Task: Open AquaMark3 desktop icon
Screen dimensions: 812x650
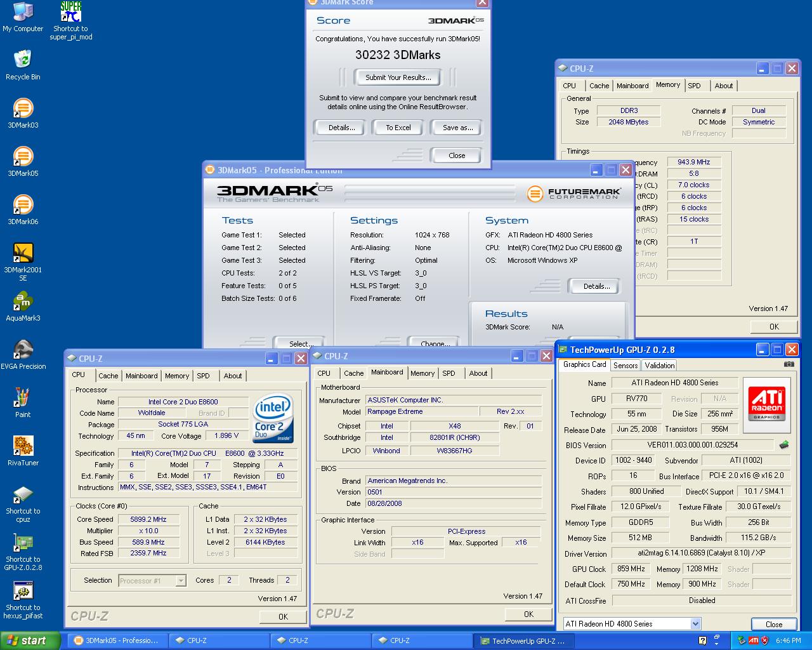Action: pos(23,306)
